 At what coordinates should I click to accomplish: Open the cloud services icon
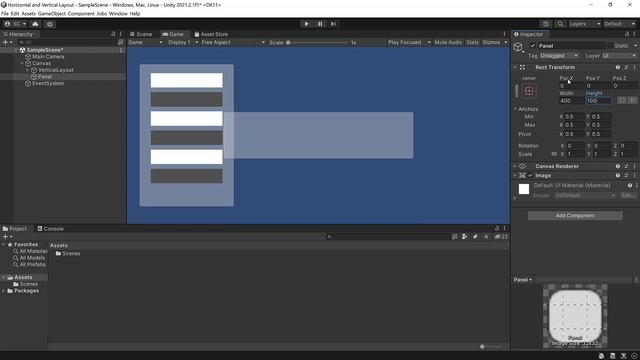point(36,24)
